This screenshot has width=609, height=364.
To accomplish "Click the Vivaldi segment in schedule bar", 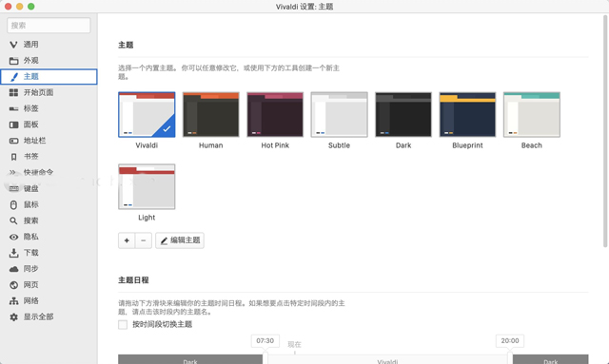I will coord(387,360).
